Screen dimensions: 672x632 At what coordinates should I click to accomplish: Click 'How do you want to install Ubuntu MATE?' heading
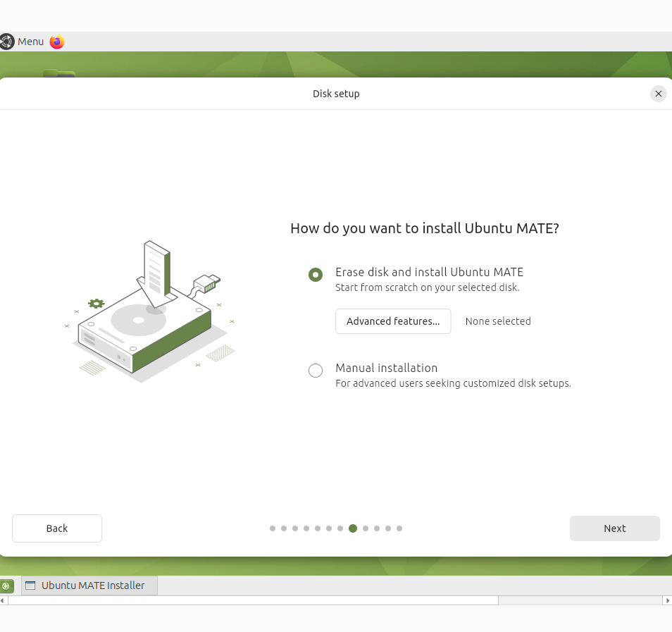[x=425, y=228]
